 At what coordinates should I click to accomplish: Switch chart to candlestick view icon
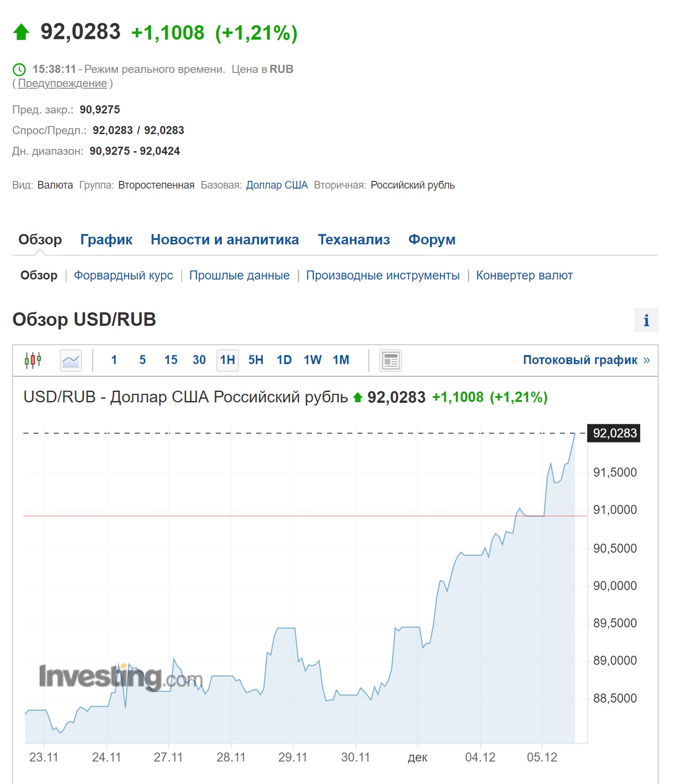33,360
